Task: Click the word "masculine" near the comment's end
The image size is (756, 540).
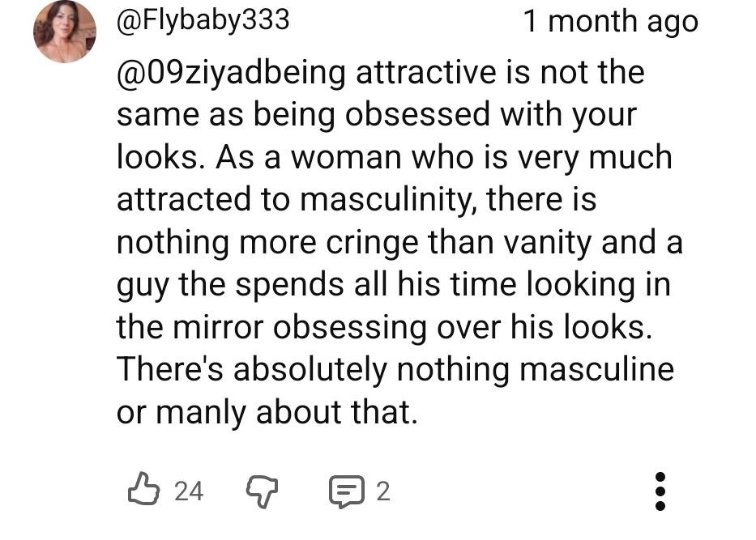Action: point(596,369)
